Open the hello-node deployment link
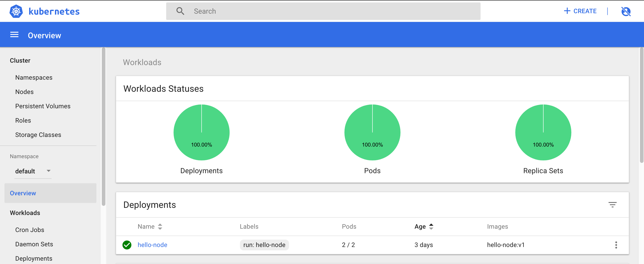The width and height of the screenshot is (644, 264). [x=152, y=245]
